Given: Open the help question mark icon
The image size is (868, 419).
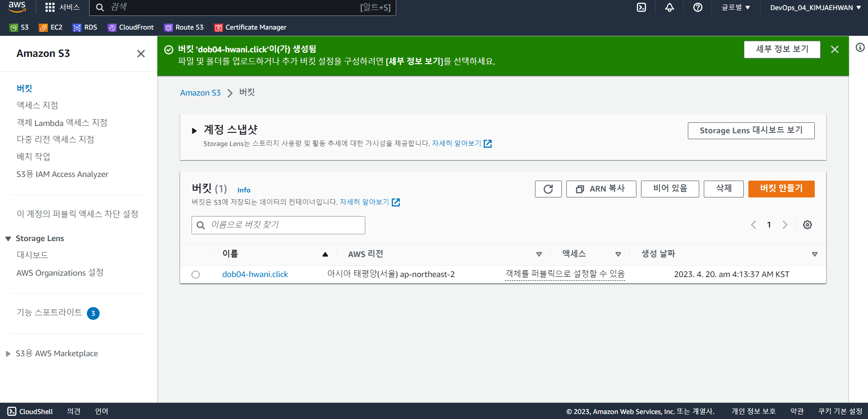Looking at the screenshot, I should click(698, 7).
